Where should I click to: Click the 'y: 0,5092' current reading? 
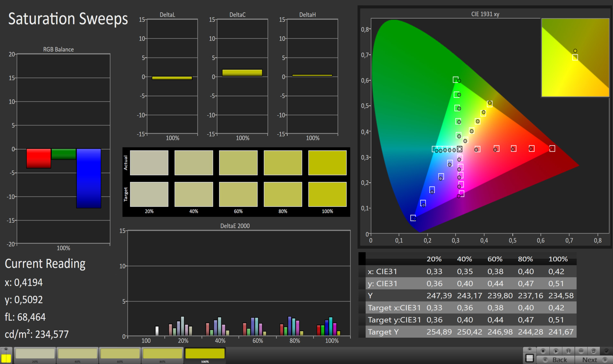[x=24, y=300]
